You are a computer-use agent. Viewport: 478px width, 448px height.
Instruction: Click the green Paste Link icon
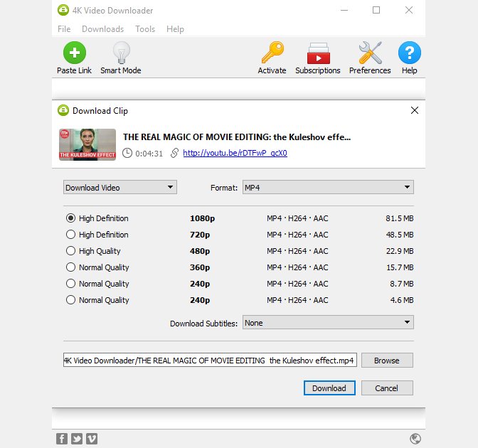(75, 53)
